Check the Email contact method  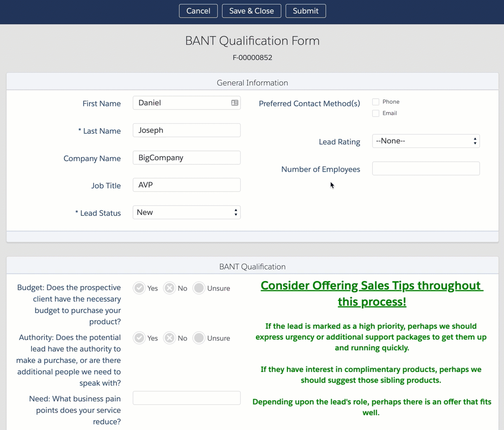point(376,113)
